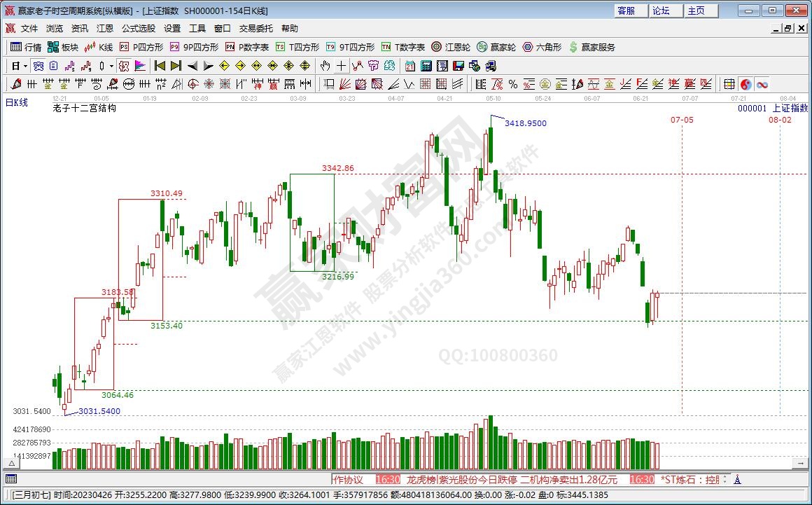
Task: Click the crosshair cursor tool
Action: [341, 66]
